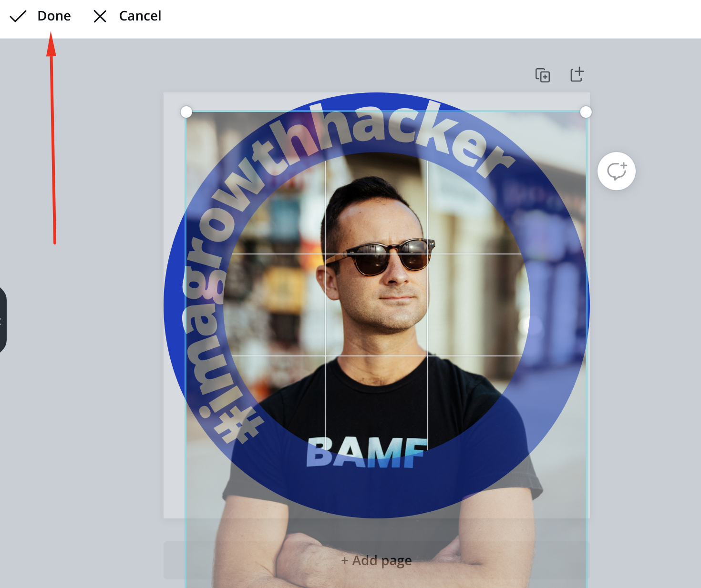
Task: Grab the top-left crop handle
Action: coord(186,112)
